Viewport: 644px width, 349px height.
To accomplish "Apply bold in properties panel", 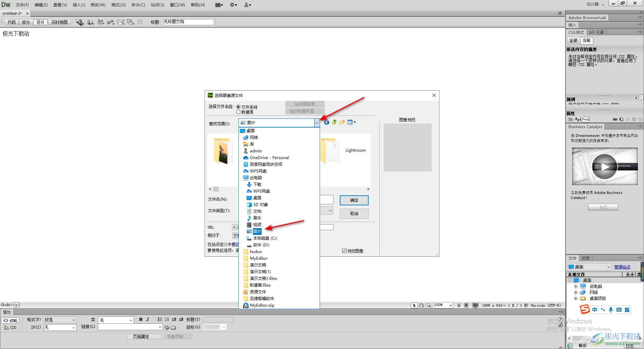I will [141, 319].
